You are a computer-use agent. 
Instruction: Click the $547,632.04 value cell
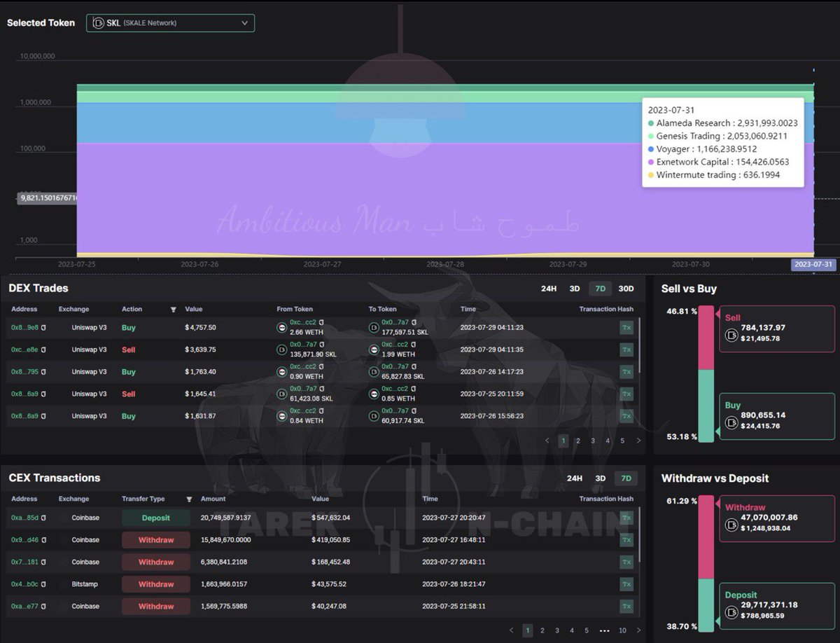tap(331, 518)
